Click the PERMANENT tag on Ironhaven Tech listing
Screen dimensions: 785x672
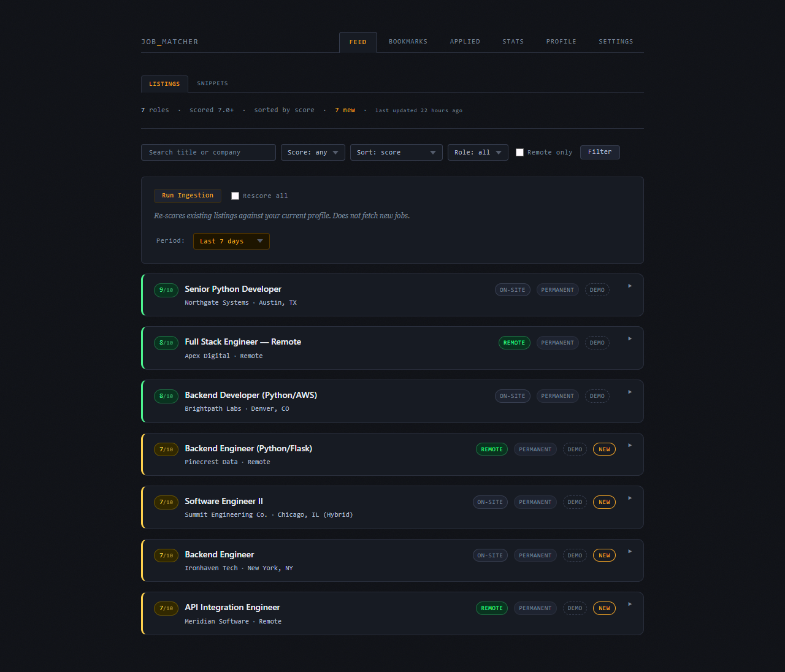point(535,555)
